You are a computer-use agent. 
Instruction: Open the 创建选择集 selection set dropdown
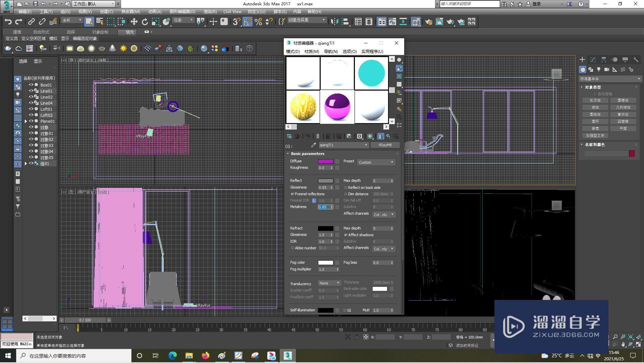[x=307, y=20]
